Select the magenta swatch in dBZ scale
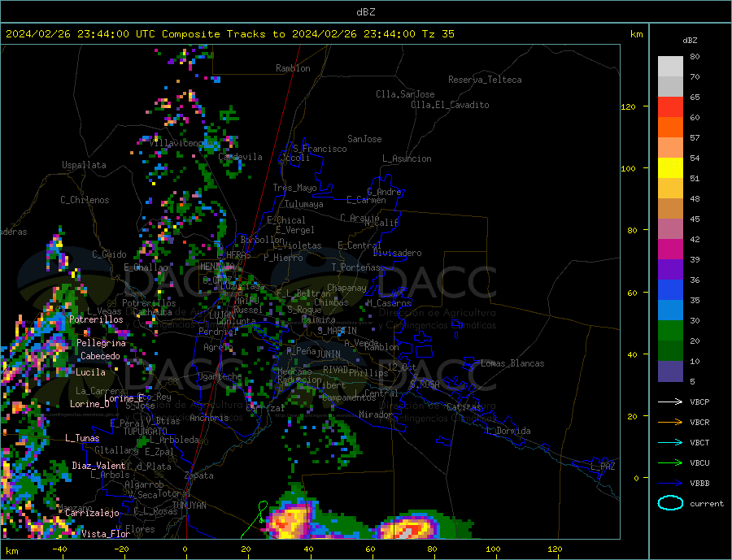 (670, 250)
